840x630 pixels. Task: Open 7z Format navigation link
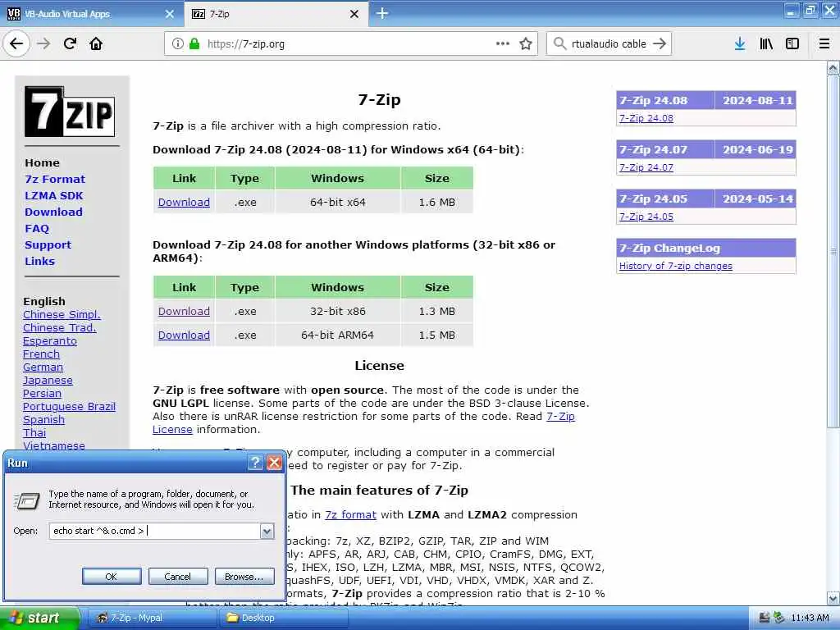55,180
